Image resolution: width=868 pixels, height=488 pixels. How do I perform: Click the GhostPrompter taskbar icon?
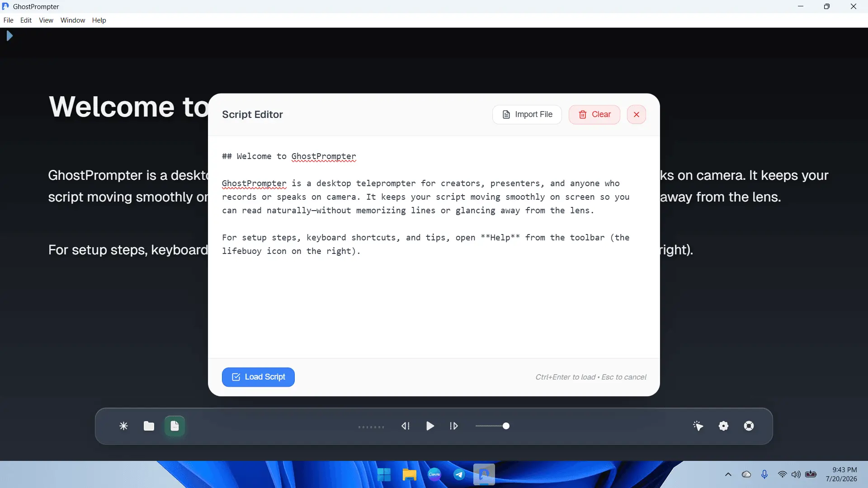click(484, 475)
